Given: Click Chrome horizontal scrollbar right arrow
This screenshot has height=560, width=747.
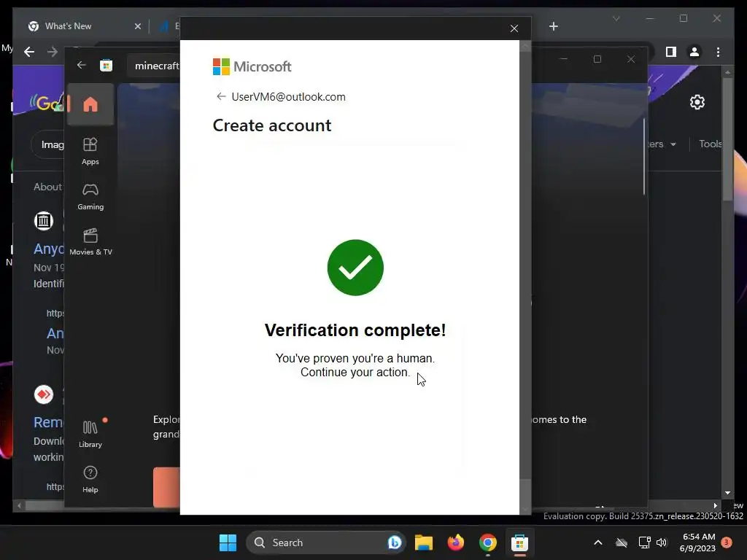Looking at the screenshot, I should pos(715,506).
